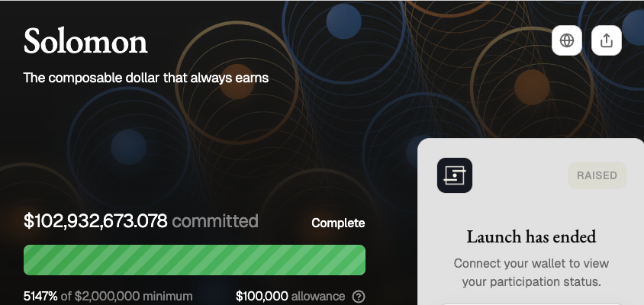This screenshot has width=644, height=305.
Task: Click the word "of" after 5147%
Action: [x=66, y=296]
